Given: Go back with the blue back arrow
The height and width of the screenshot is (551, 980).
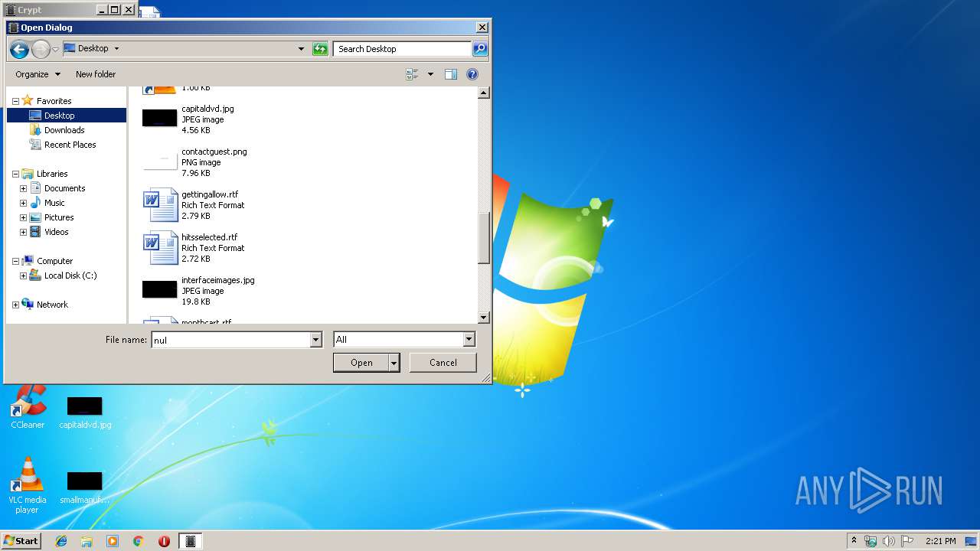Looking at the screenshot, I should [19, 49].
